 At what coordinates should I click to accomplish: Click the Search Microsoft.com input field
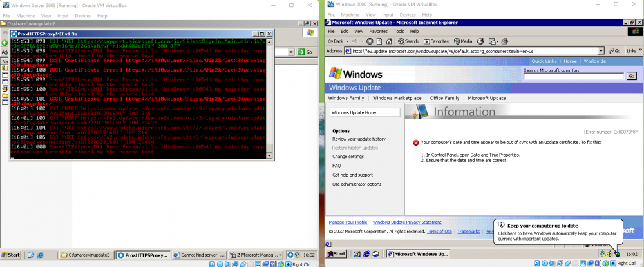(x=573, y=76)
